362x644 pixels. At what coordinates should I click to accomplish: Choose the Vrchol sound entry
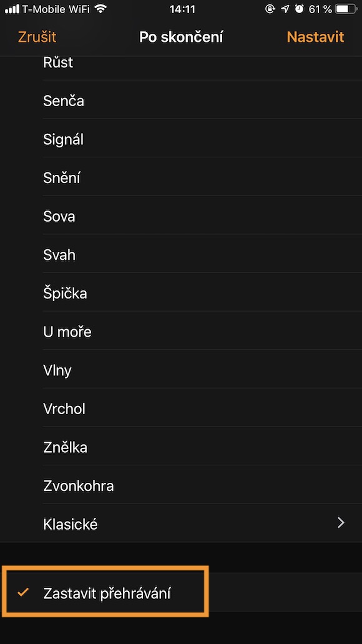tap(181, 408)
